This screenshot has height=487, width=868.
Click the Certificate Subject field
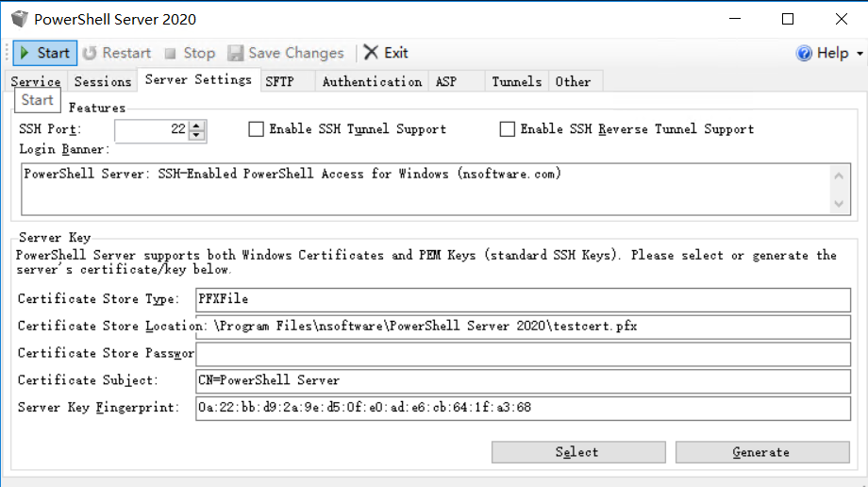(523, 381)
